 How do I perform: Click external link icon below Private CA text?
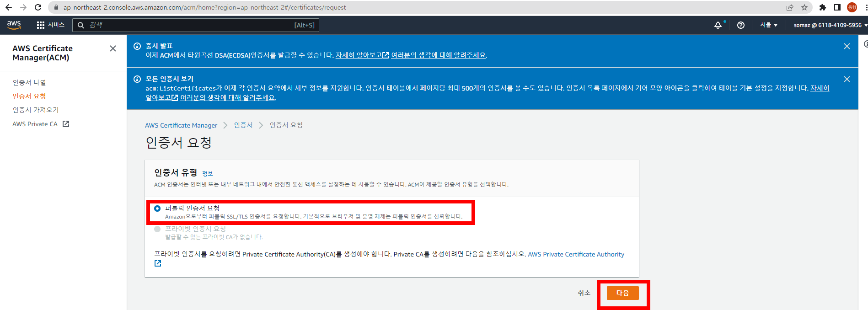(158, 263)
